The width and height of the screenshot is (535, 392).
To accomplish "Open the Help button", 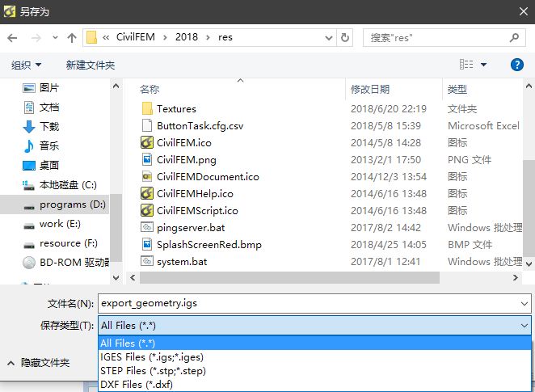I will (517, 65).
